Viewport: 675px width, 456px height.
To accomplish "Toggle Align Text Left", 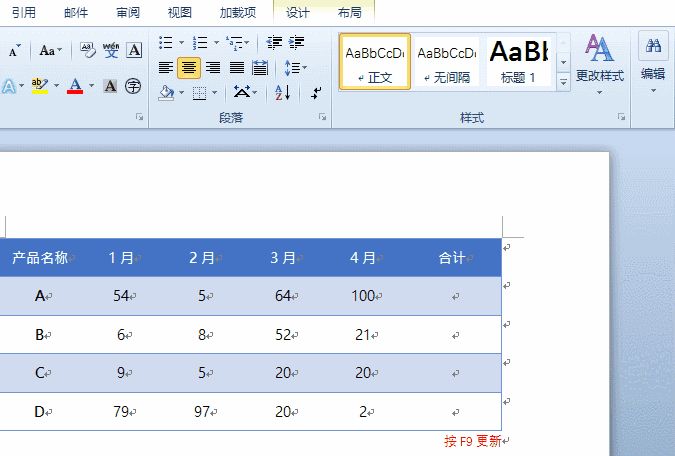I will 166,68.
